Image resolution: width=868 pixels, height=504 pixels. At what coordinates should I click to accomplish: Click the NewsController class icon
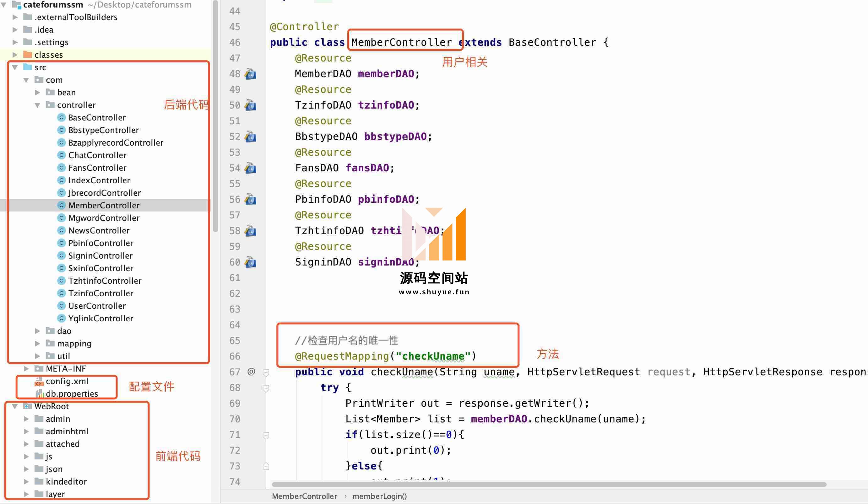click(x=61, y=231)
